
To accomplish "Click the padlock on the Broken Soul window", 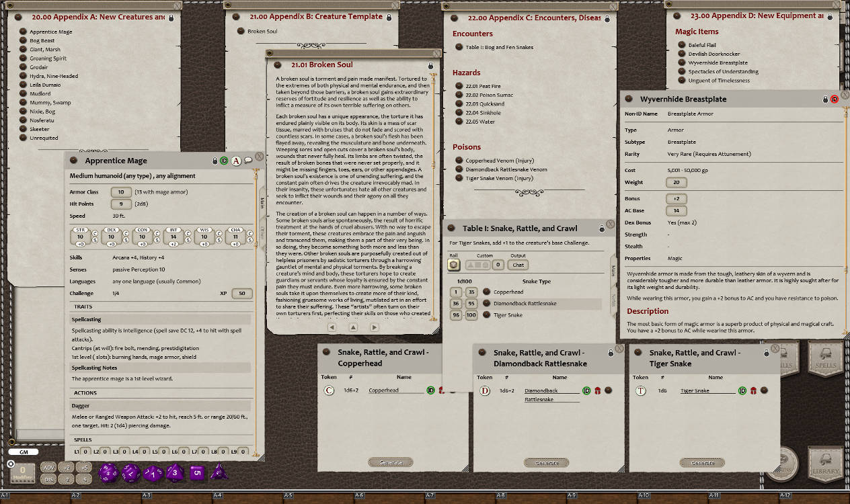I will [430, 66].
